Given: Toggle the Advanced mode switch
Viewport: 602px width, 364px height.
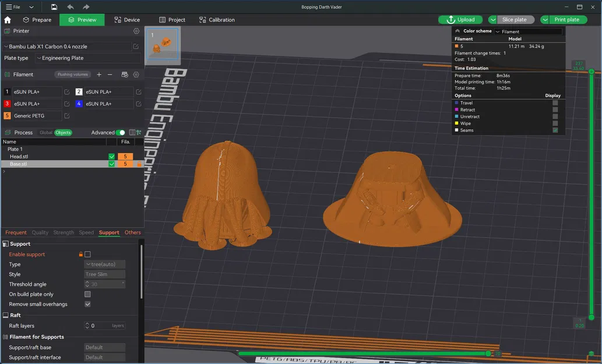Looking at the screenshot, I should pos(120,133).
